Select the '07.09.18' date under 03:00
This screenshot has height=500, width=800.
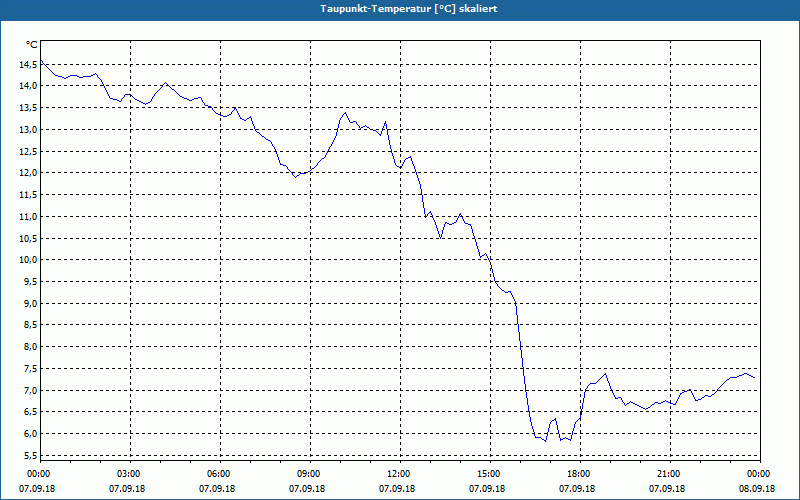pyautogui.click(x=127, y=489)
